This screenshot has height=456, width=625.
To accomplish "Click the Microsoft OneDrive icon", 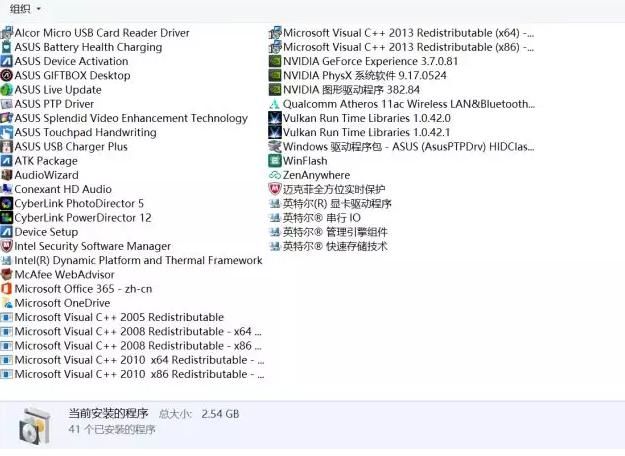I will coord(7,303).
